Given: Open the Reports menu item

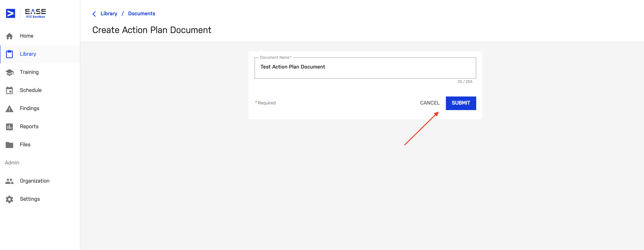Looking at the screenshot, I should [40, 127].
